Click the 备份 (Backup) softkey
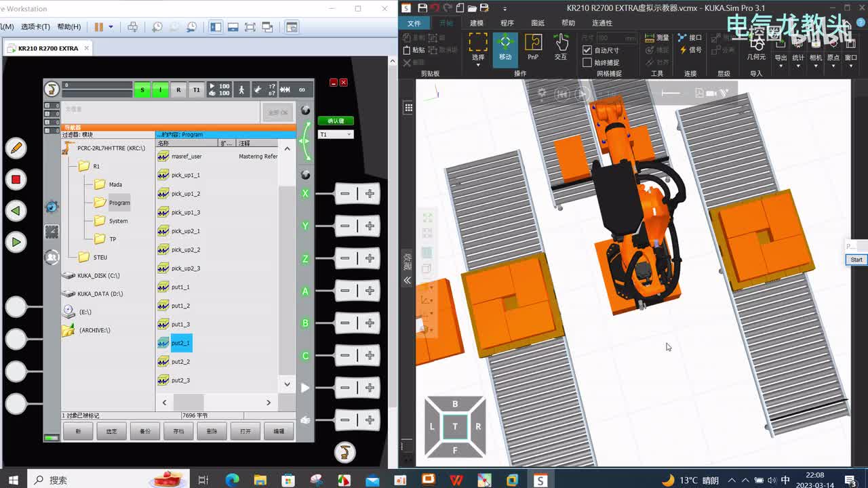This screenshot has height=488, width=868. (x=145, y=431)
